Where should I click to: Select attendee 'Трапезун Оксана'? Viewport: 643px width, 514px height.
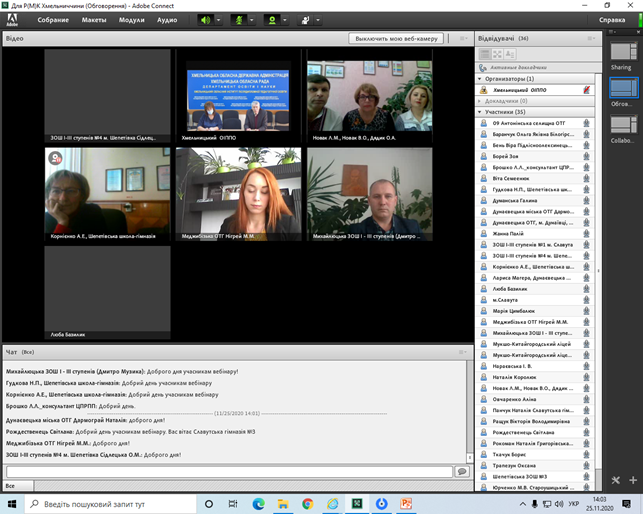pos(535,466)
